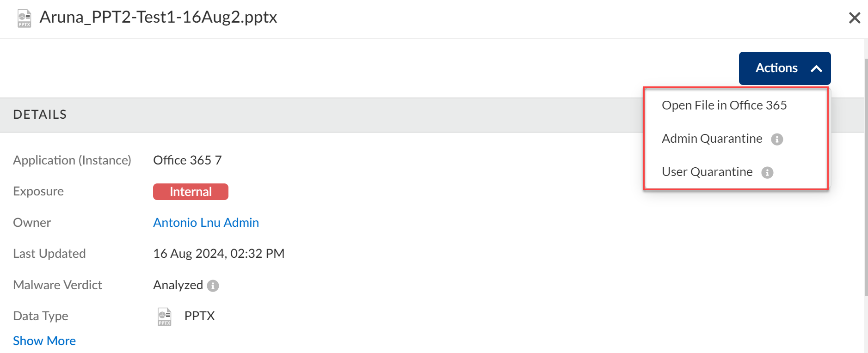Screen dimensions: 868x353
Task: Expand details with Show More
Action: (44, 341)
